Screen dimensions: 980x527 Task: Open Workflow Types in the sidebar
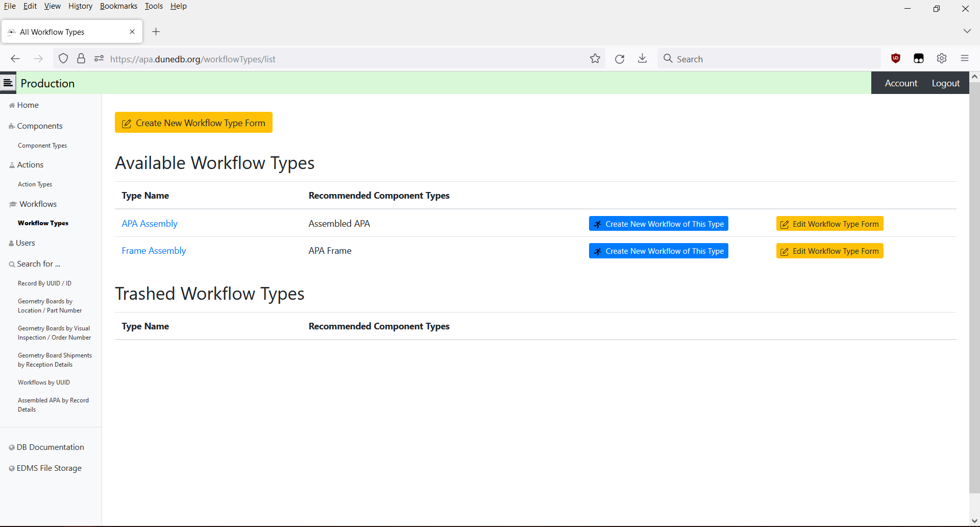43,223
